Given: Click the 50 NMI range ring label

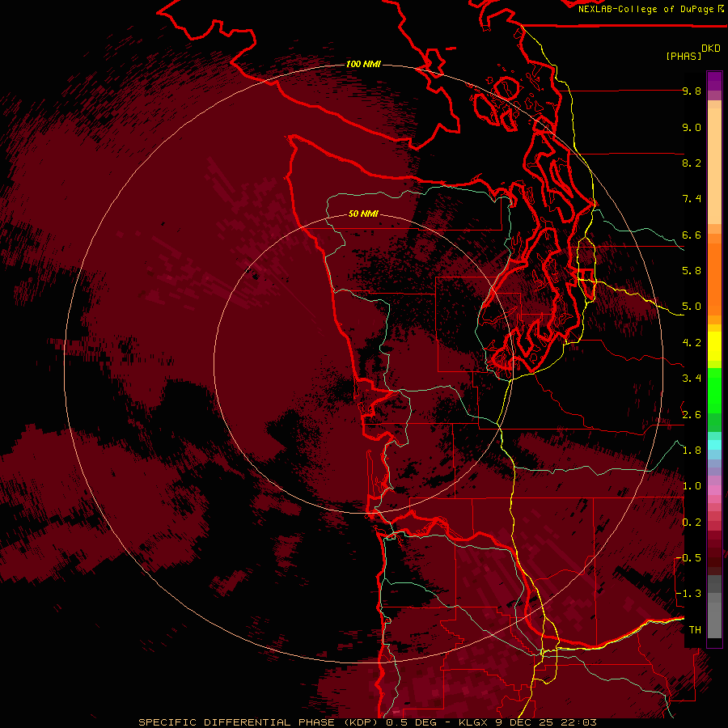Looking at the screenshot, I should point(363,214).
